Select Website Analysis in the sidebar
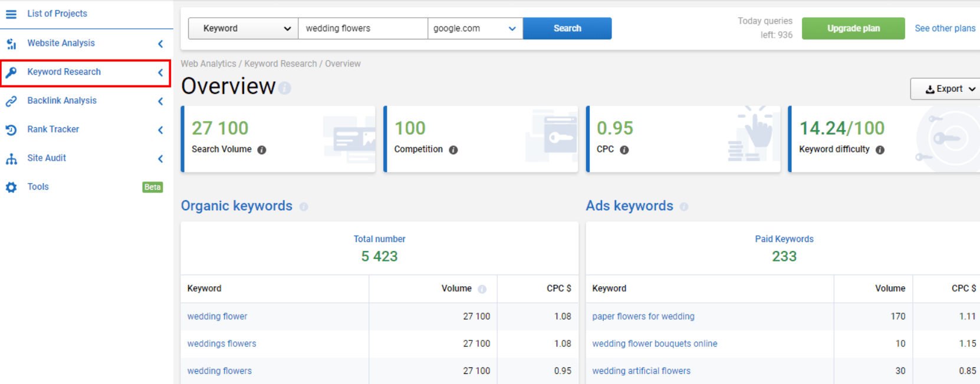The image size is (980, 384). [x=61, y=43]
